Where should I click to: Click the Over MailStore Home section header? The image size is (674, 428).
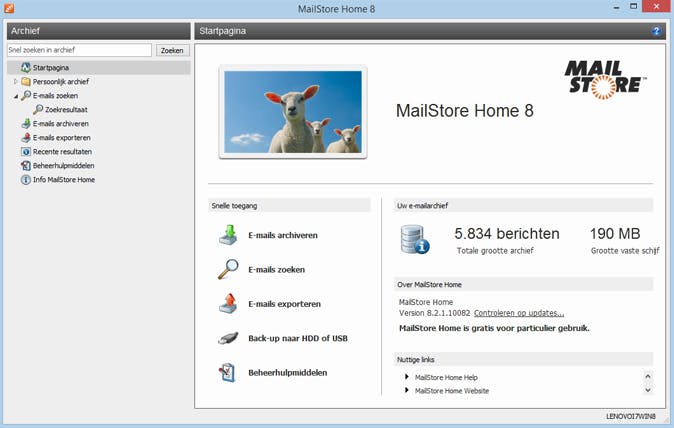coord(523,284)
